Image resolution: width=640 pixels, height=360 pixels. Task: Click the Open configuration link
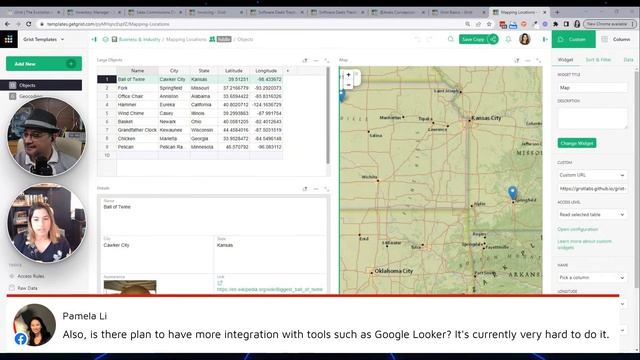coord(578,229)
